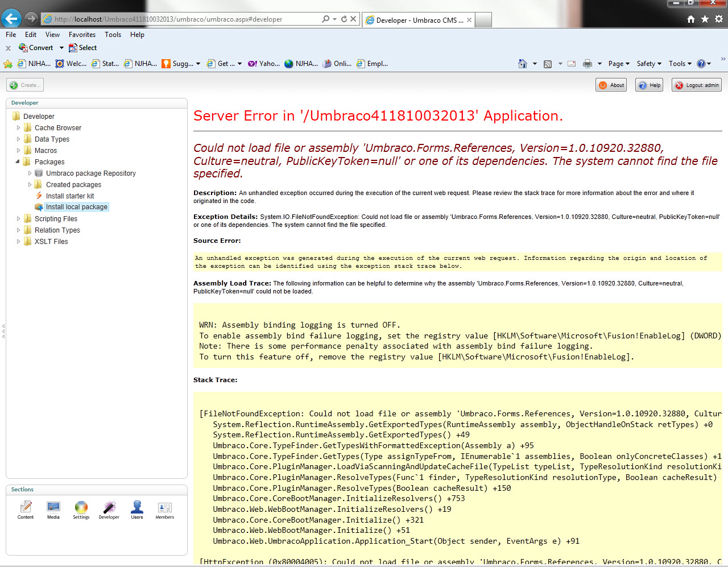This screenshot has width=728, height=567.
Task: Open the Convert dropdown arrow
Action: [x=61, y=48]
